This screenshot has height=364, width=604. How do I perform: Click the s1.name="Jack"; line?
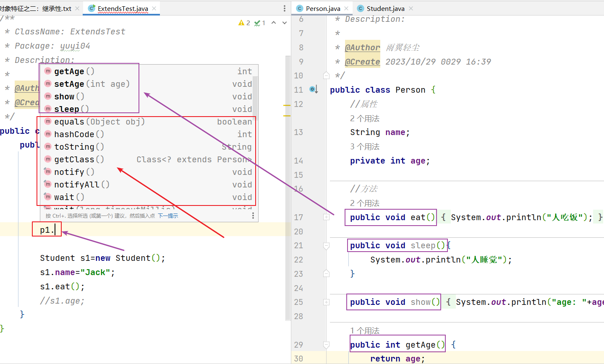pos(78,272)
